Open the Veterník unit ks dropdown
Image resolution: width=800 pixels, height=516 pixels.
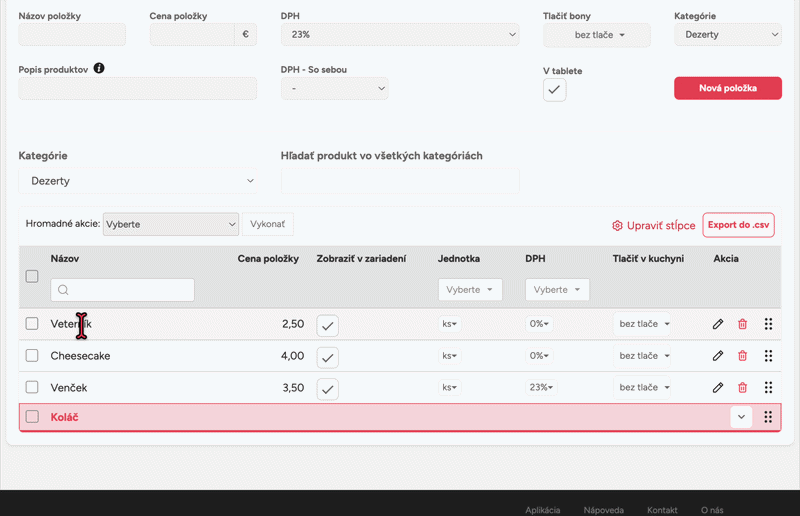point(449,324)
